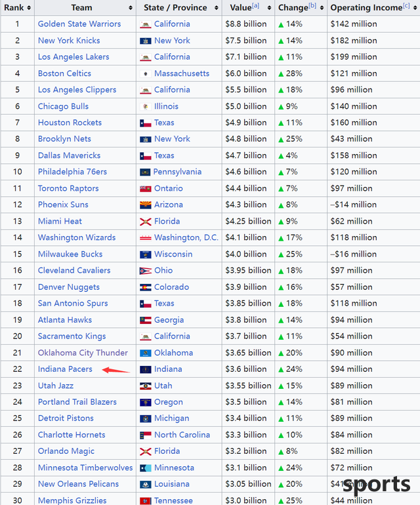Click the Massachusetts flag icon

(x=146, y=73)
